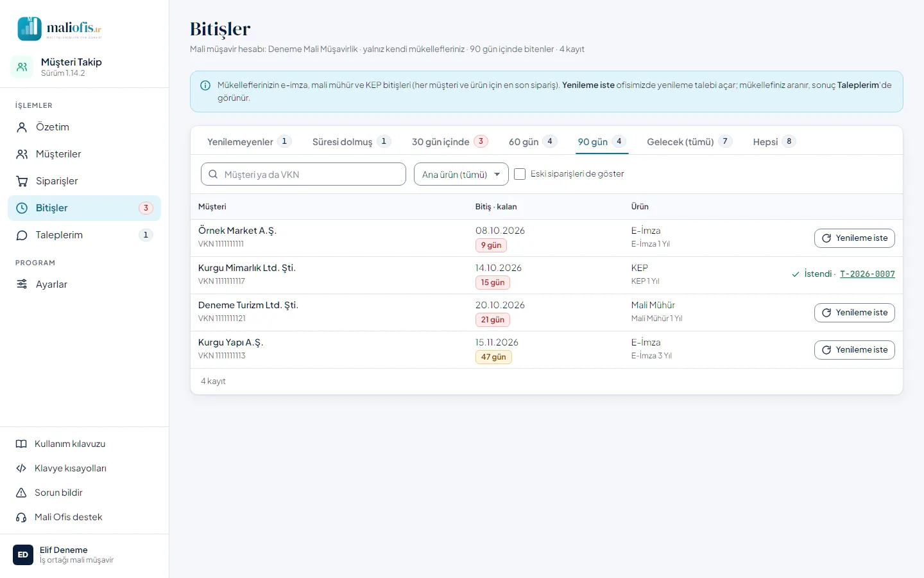The width and height of the screenshot is (924, 578).
Task: Click the Taleplerim speech bubble icon
Action: point(22,235)
